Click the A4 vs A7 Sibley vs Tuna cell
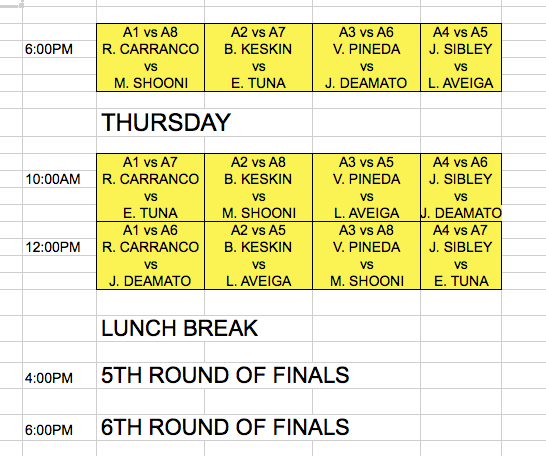Screen dimensions: 546x456 pos(461,255)
